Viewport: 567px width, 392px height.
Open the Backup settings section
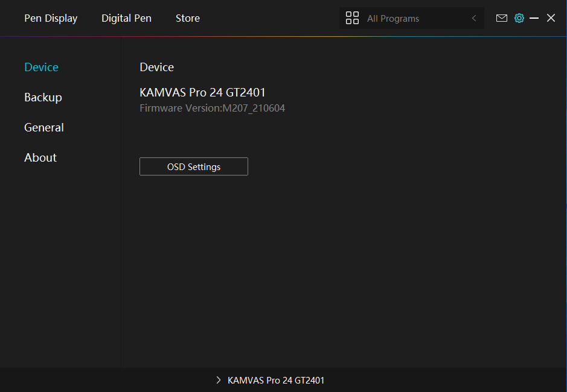coord(43,97)
